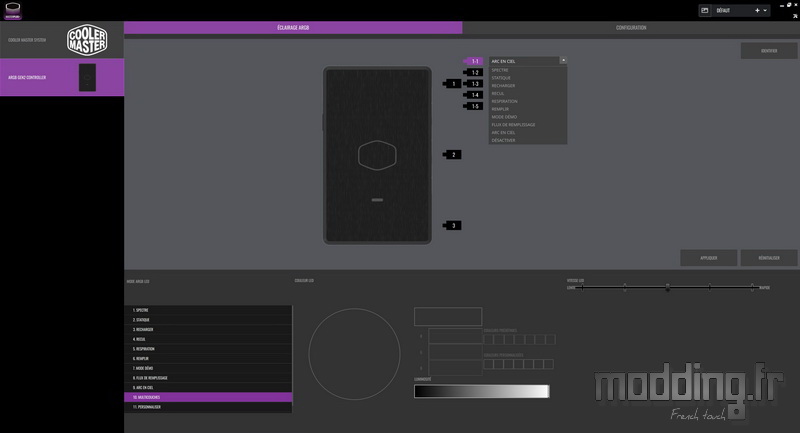Screen dimensions: 800x433
Task: Select mode 9. ARC EN CIEL in list
Action: pos(208,388)
